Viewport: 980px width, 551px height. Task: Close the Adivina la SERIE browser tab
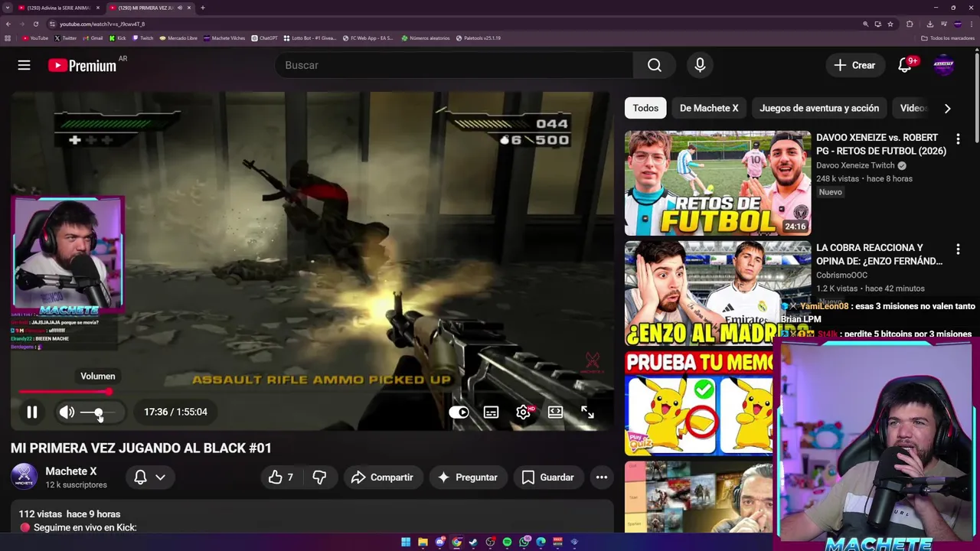pos(98,8)
